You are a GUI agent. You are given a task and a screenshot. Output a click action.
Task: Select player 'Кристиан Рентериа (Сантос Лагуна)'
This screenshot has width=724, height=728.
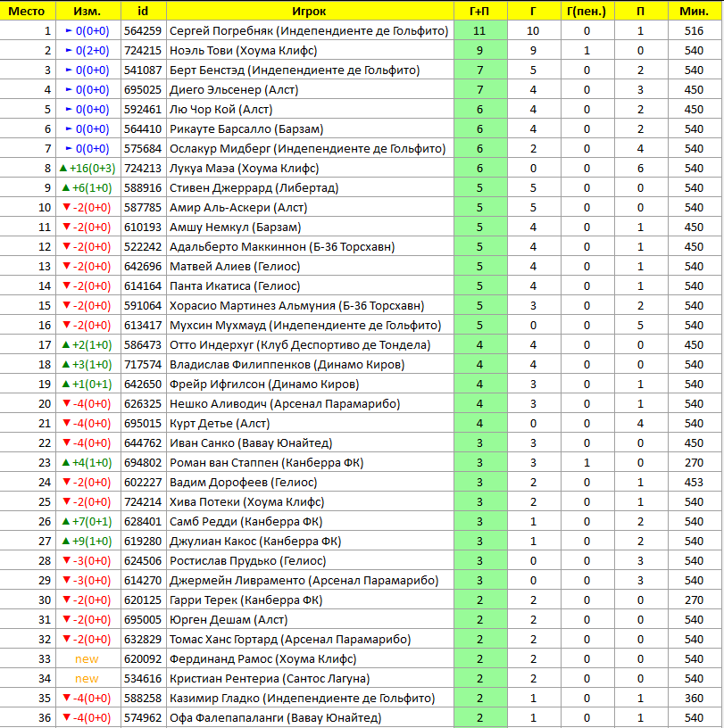(270, 678)
